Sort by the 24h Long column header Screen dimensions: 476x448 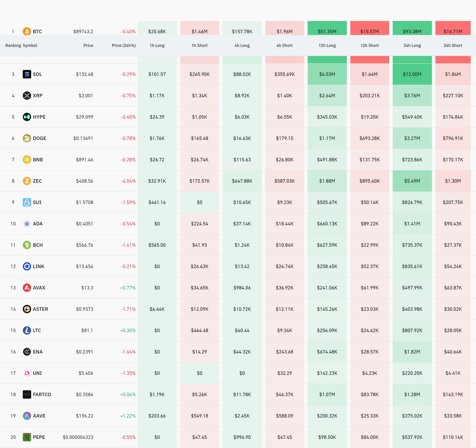click(412, 45)
